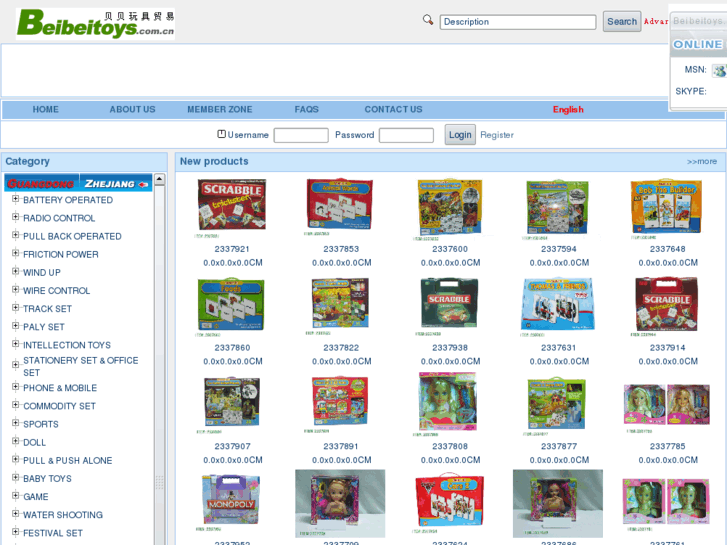Open the Register link
This screenshot has height=545, width=727.
[x=497, y=135]
